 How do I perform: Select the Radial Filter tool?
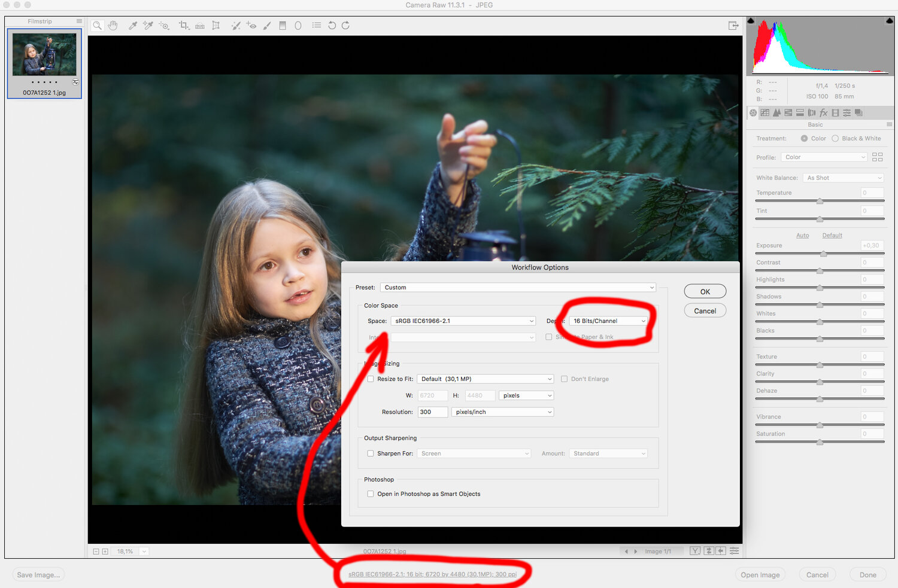coord(298,26)
